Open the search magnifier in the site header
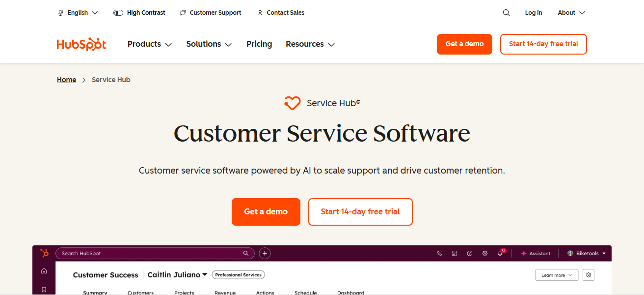Viewport: 644px width, 295px height. click(x=506, y=12)
